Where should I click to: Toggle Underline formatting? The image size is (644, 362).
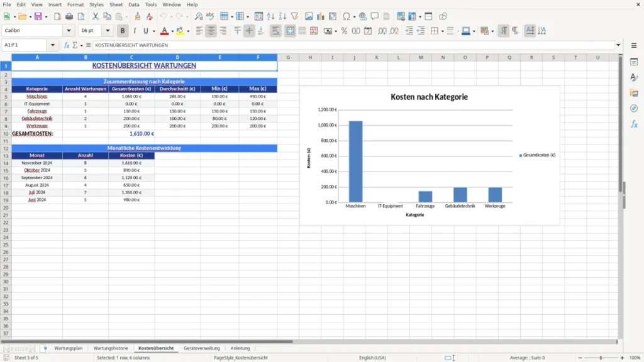click(145, 31)
